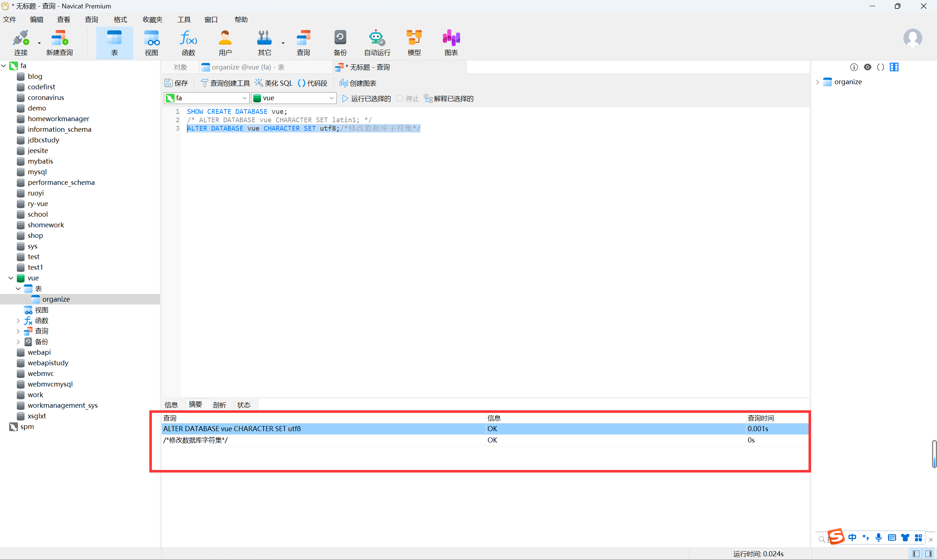Toggle the right pane layout button in status bar
The width and height of the screenshot is (937, 560).
929,553
